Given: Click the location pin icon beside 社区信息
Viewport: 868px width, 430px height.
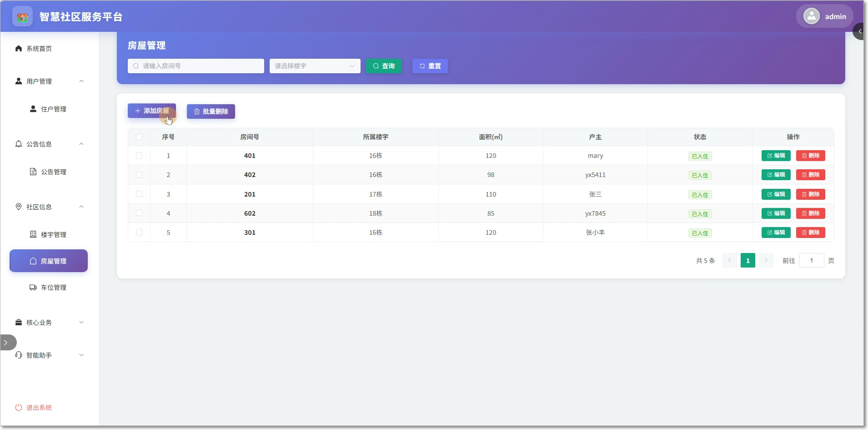Looking at the screenshot, I should coord(19,207).
